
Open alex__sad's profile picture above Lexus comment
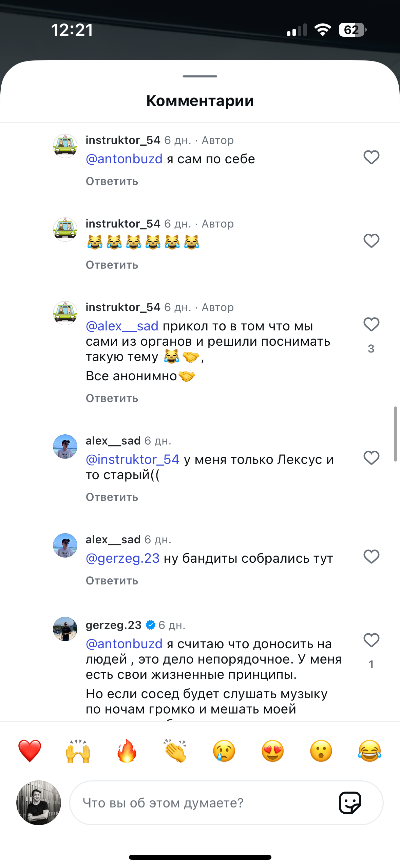(x=65, y=447)
